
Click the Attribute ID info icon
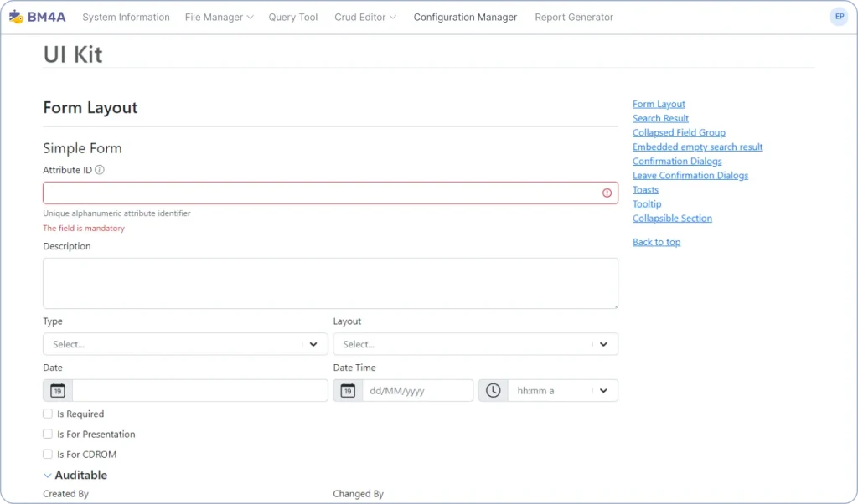pyautogui.click(x=100, y=170)
